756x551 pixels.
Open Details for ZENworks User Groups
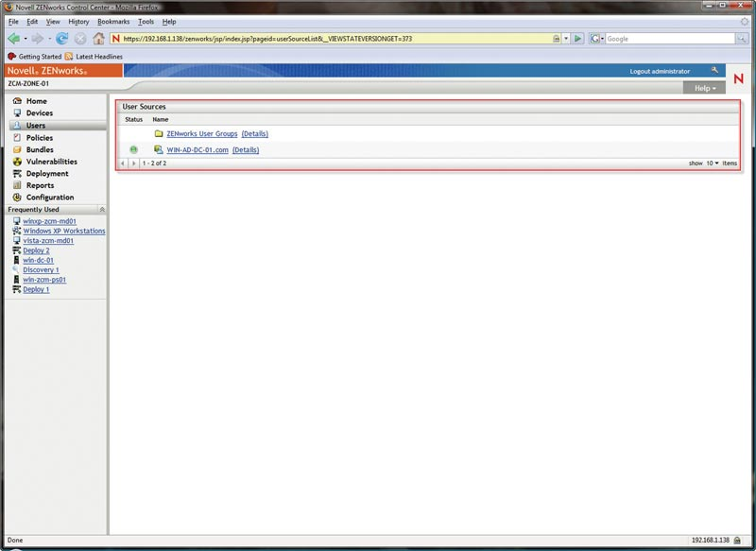[254, 133]
